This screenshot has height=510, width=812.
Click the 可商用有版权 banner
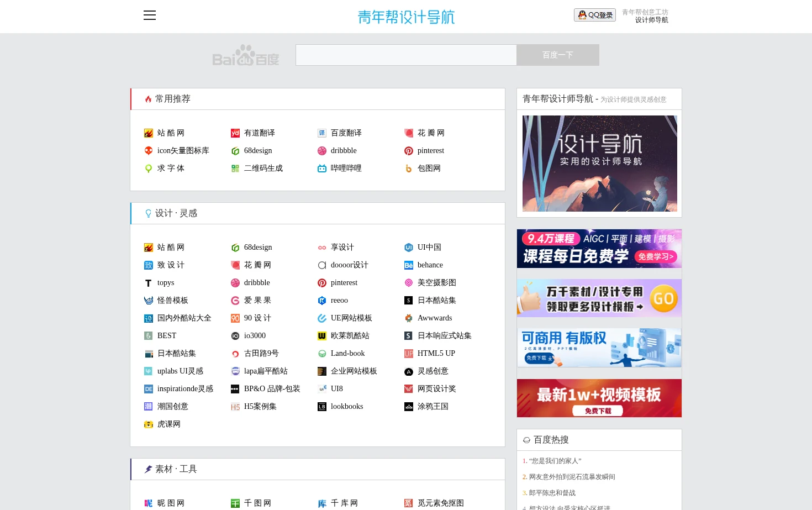click(x=599, y=348)
